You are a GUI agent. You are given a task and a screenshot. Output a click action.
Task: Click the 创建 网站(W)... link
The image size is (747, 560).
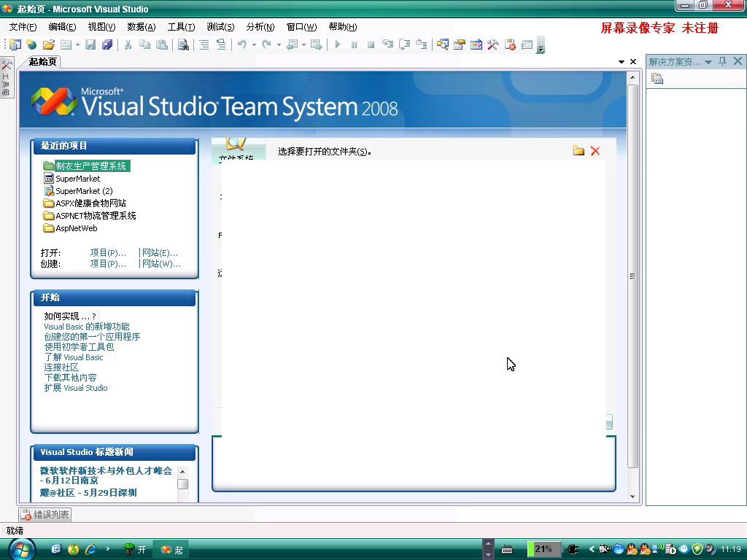[161, 264]
